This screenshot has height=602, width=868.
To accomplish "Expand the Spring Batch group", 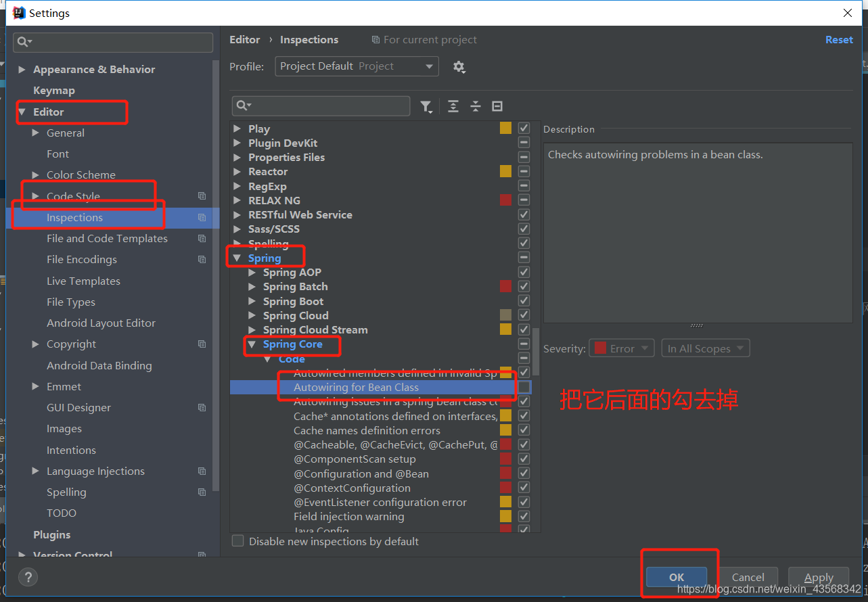I will click(x=252, y=287).
